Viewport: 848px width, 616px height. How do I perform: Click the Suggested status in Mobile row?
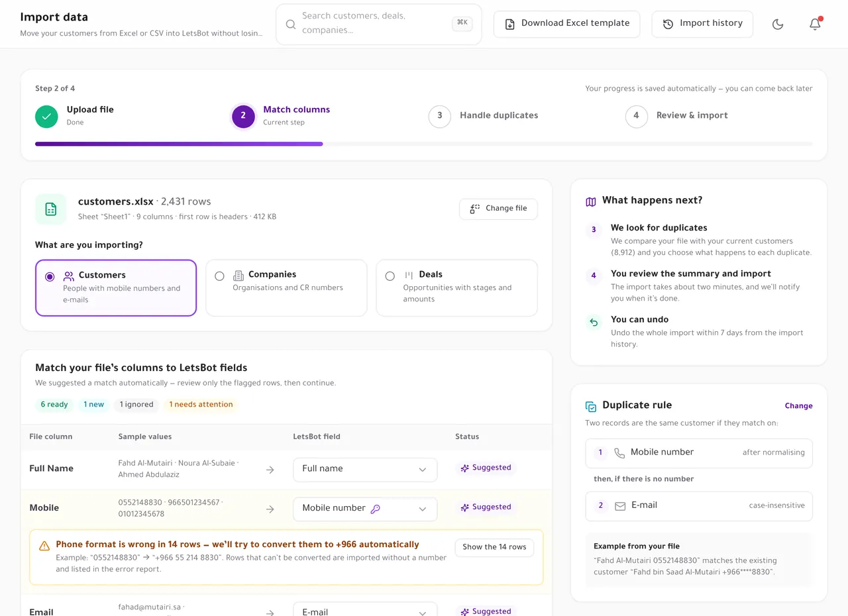pyautogui.click(x=486, y=507)
